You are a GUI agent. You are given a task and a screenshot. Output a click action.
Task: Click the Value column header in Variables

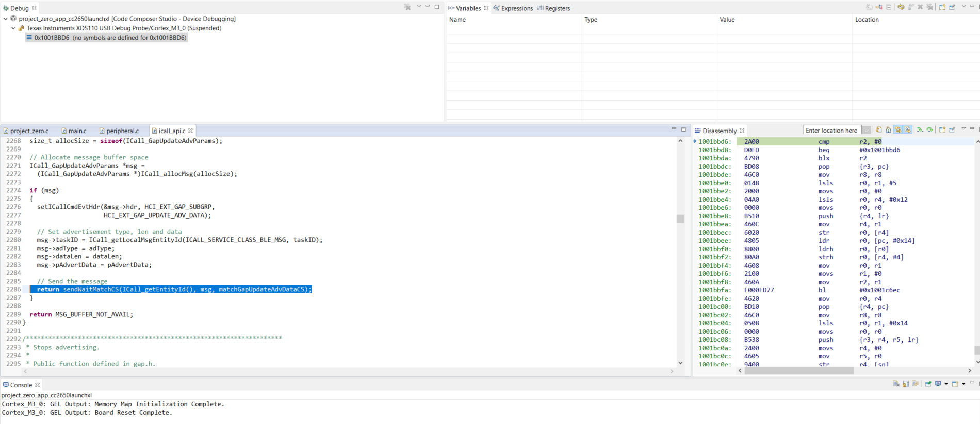pyautogui.click(x=785, y=20)
